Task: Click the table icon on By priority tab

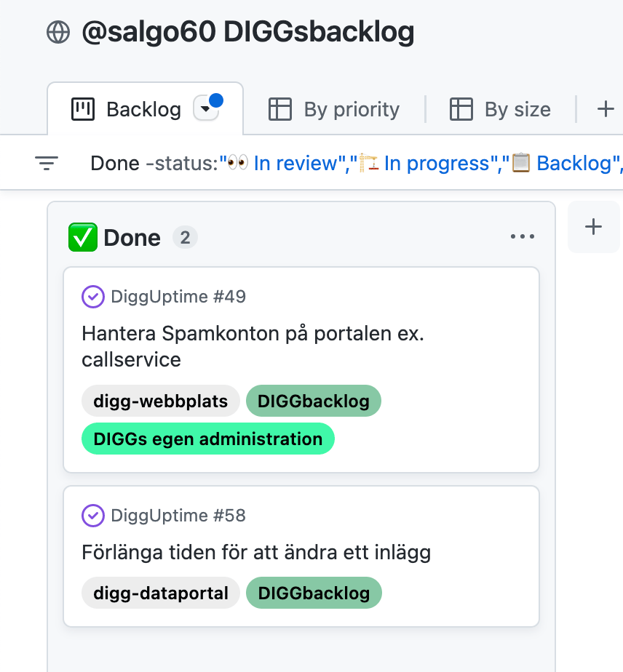Action: (280, 109)
